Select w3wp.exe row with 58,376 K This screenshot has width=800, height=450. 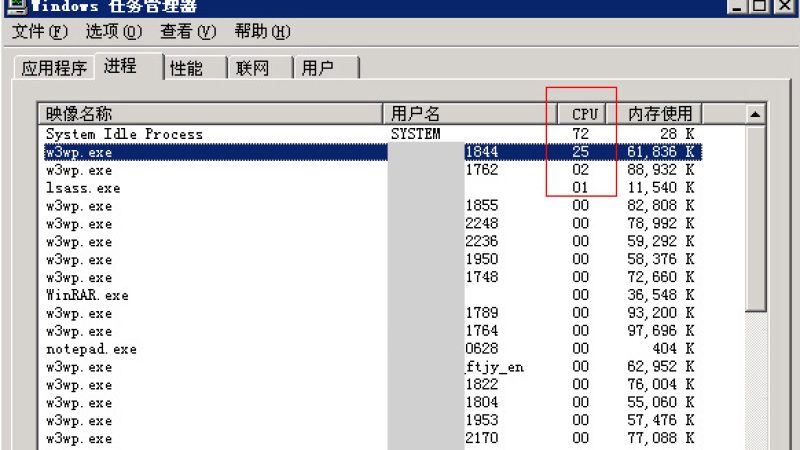371,259
